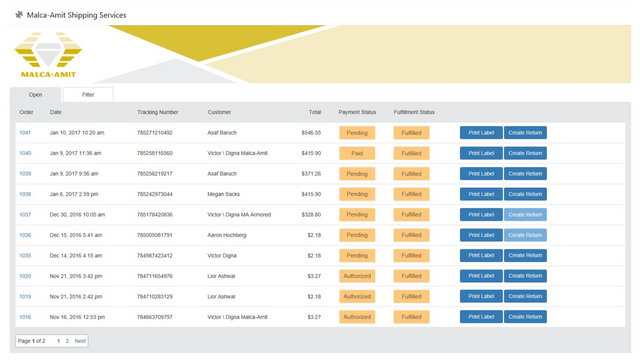
Task: Click the Customer column header
Action: 219,112
